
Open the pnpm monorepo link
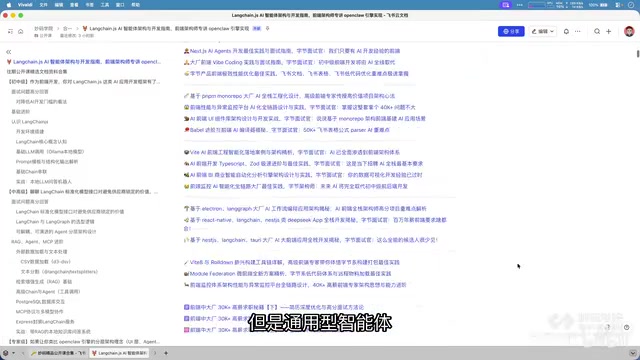pos(292,96)
